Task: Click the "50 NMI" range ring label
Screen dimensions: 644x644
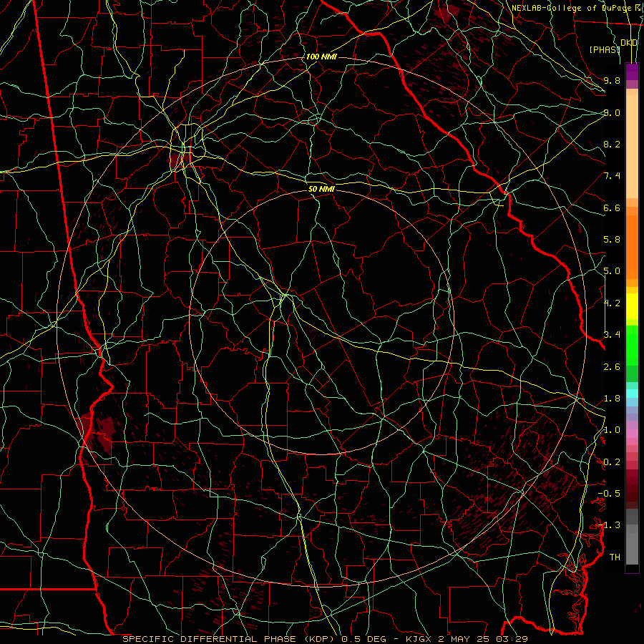Action: coord(321,189)
